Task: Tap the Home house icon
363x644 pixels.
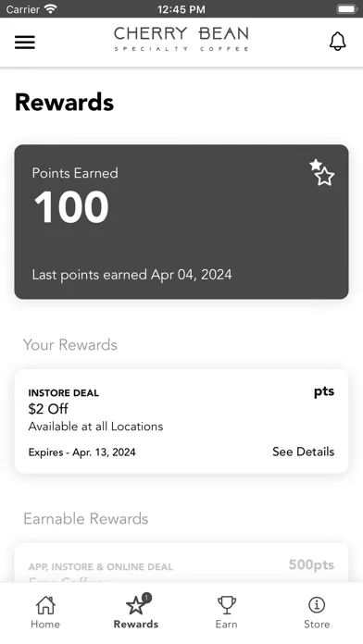Action: click(45, 605)
